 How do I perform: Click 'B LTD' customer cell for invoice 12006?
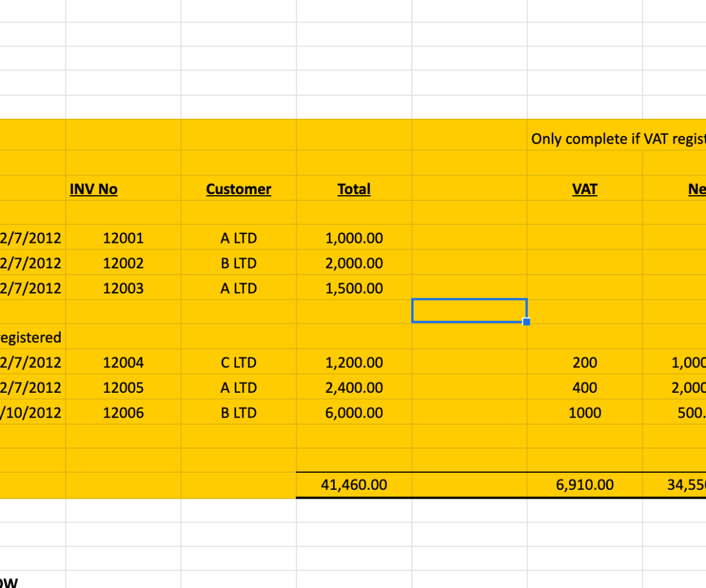point(238,413)
